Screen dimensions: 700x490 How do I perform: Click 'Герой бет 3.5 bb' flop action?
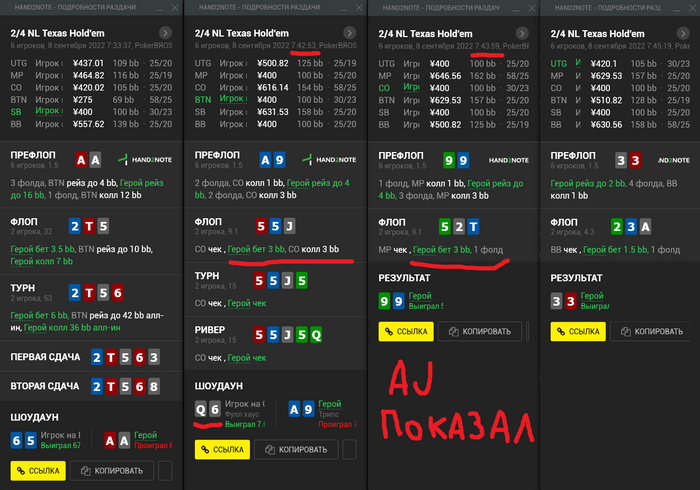[x=43, y=249]
